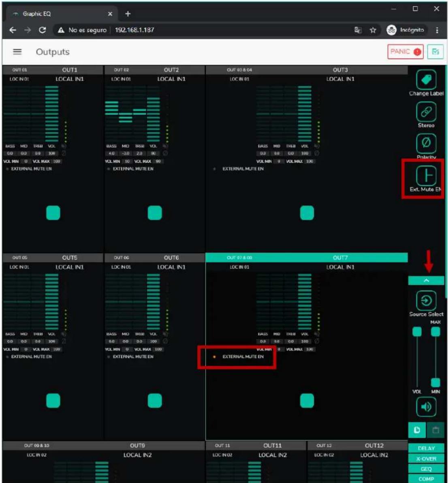Open the X-OVER section
The width and height of the screenshot is (448, 483).
click(426, 459)
